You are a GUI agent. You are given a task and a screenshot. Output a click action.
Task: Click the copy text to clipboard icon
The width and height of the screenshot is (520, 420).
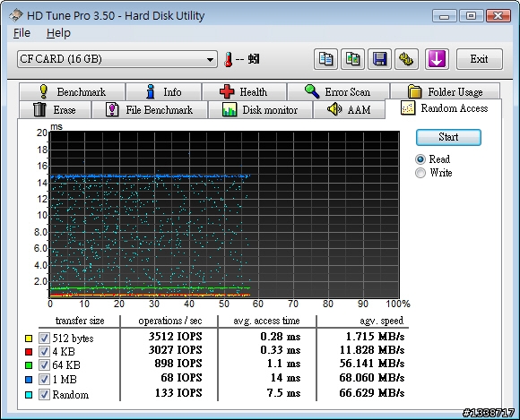[x=325, y=59]
